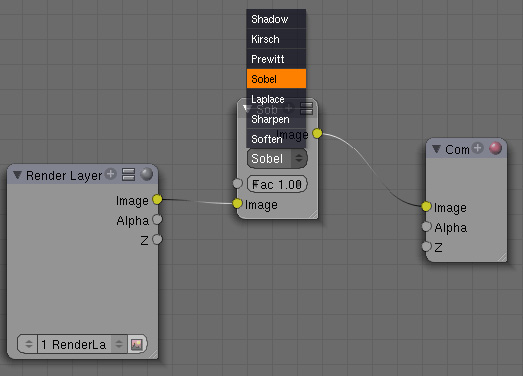Screen dimensions: 523x376
Task: Click the plus icon on Composite node header
Action: [x=478, y=148]
